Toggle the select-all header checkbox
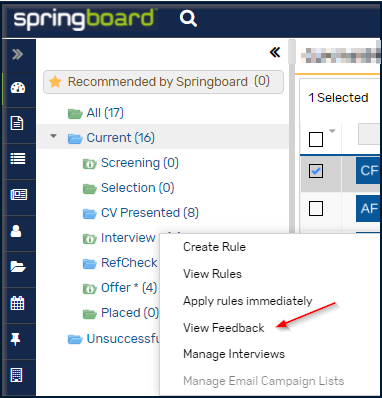 [x=316, y=139]
